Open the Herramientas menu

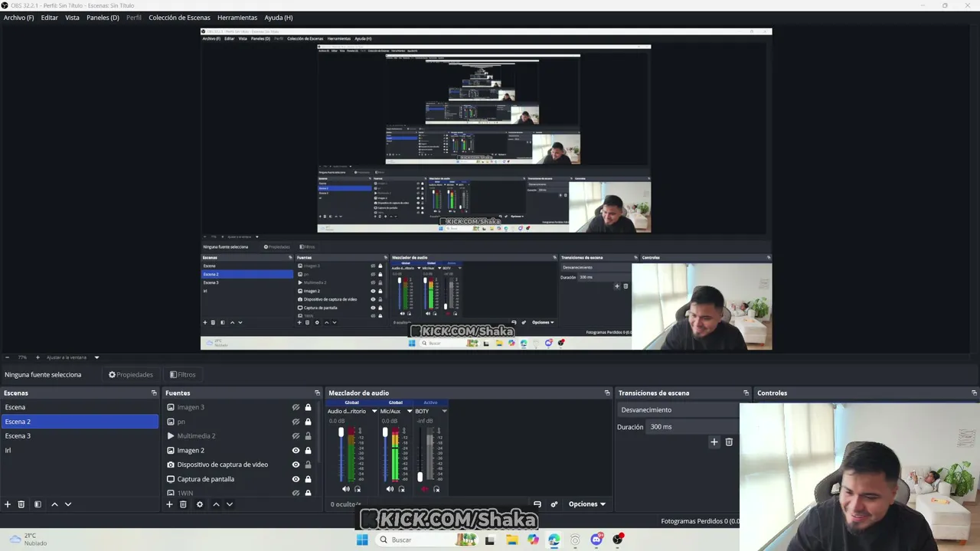click(237, 18)
